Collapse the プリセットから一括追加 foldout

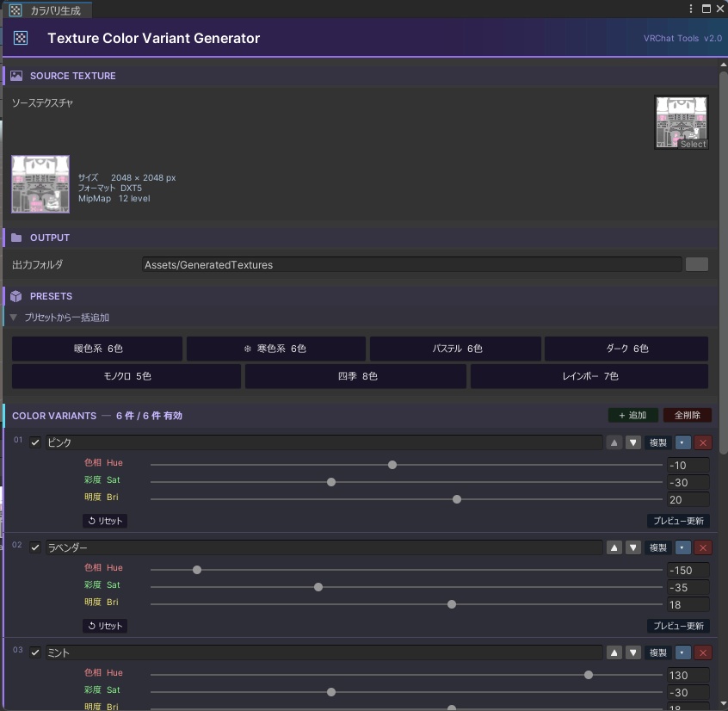(14, 318)
